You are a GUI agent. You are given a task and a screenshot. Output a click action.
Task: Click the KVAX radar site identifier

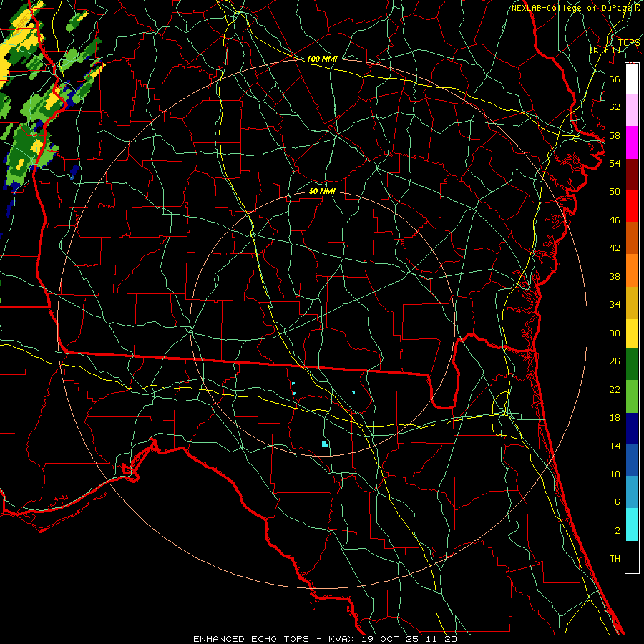pos(343,639)
